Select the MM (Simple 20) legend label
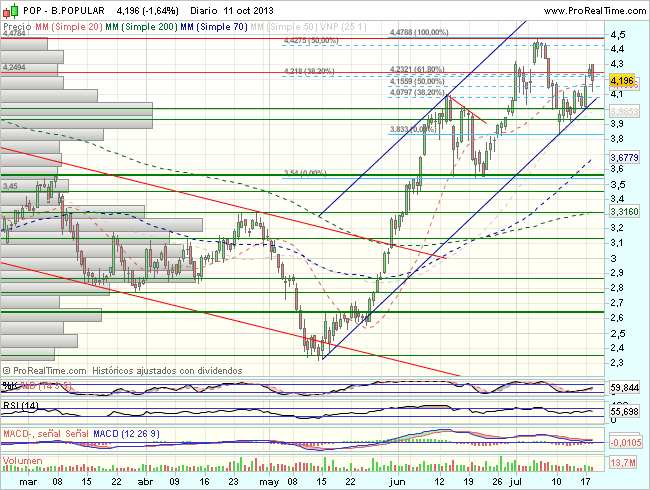Viewport: 650px width, 490px height. 69,27
